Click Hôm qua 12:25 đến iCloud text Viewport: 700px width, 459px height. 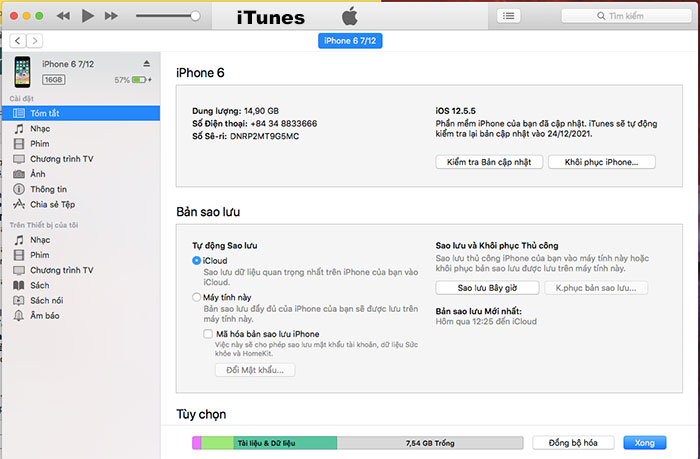click(x=486, y=321)
